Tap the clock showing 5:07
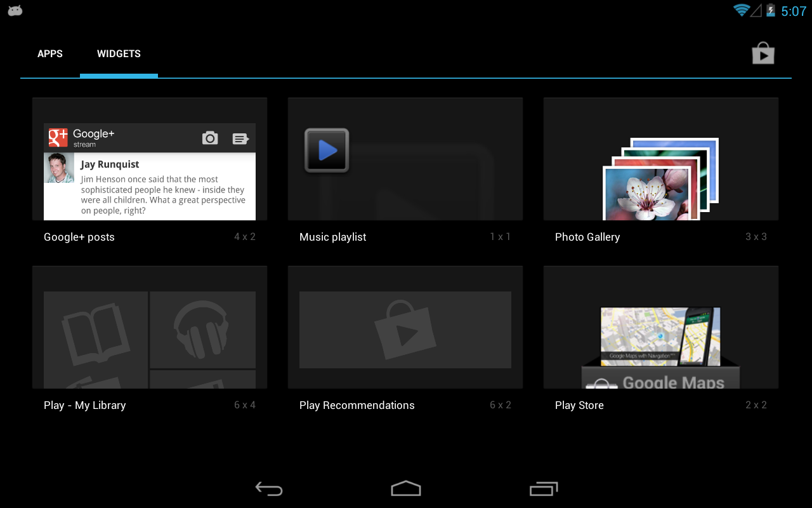 pos(793,11)
